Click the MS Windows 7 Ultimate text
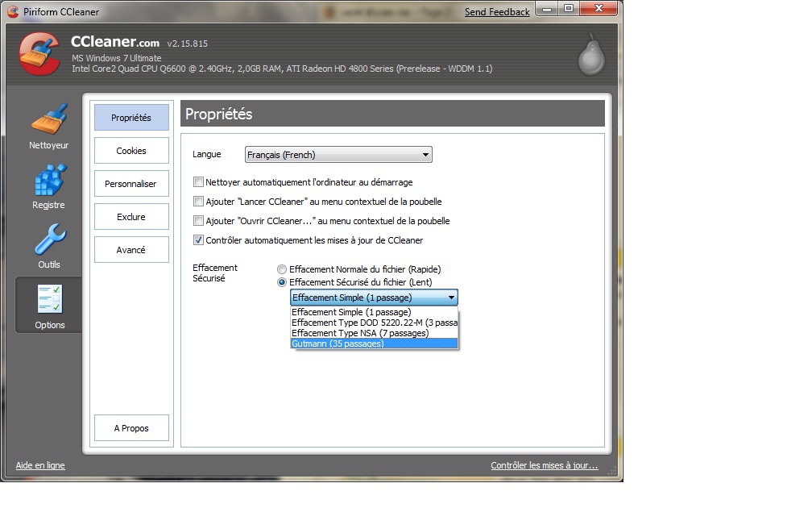 click(x=117, y=58)
